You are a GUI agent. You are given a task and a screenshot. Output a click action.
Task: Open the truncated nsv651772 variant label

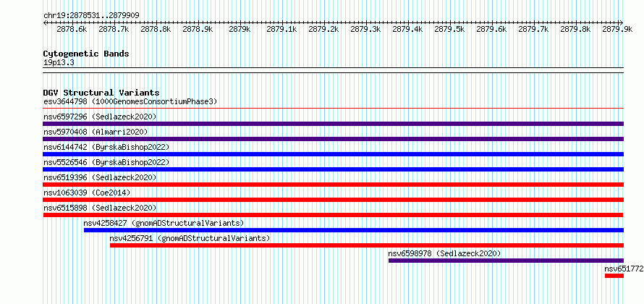624,269
